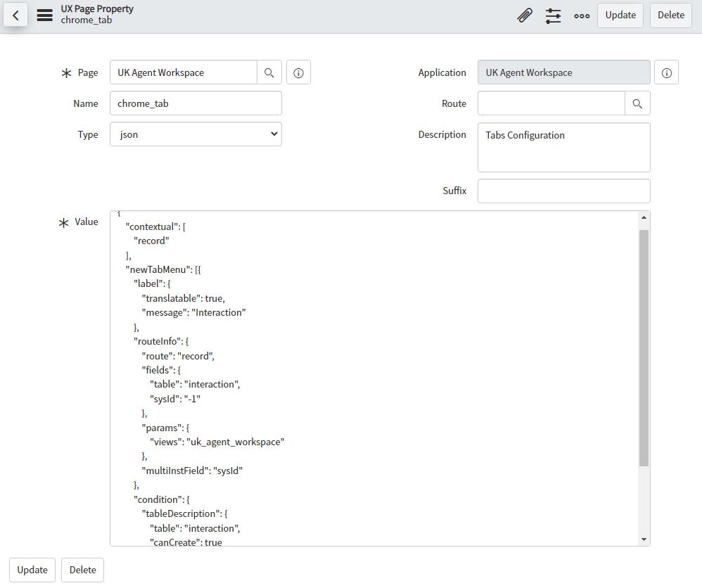Open attachments with the paperclip icon
This screenshot has height=588, width=702.
525,15
